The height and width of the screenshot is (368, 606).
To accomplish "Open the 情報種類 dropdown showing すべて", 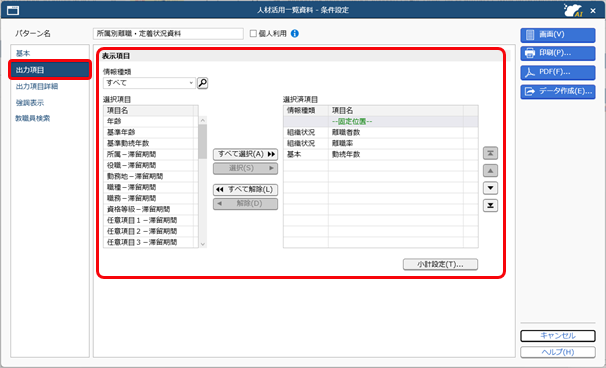I will [149, 83].
